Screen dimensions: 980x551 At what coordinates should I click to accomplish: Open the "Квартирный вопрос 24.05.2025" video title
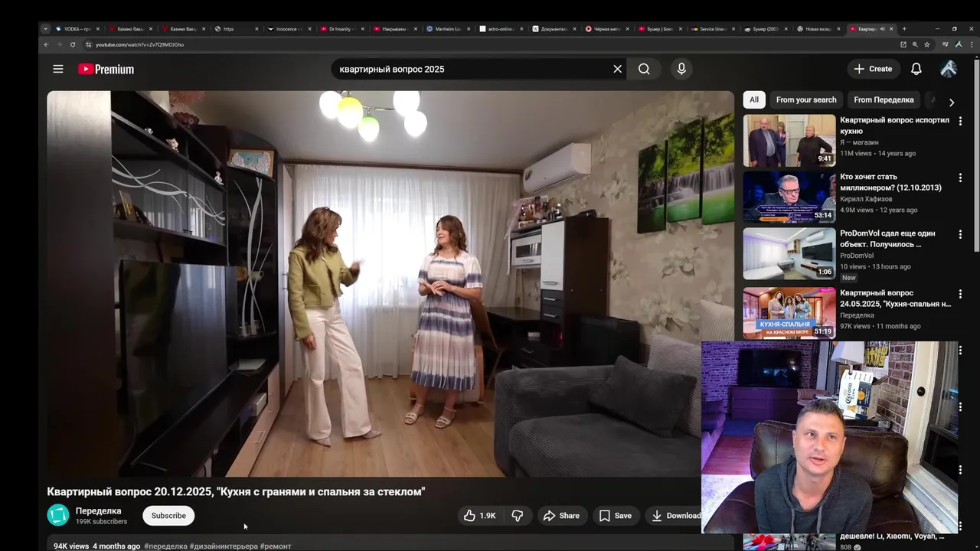(x=896, y=298)
